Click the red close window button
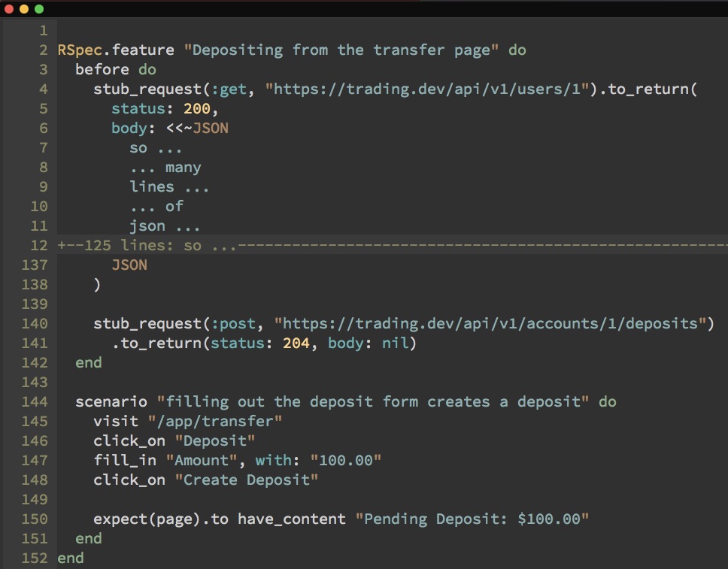Viewport: 728px width, 569px height. click(9, 9)
